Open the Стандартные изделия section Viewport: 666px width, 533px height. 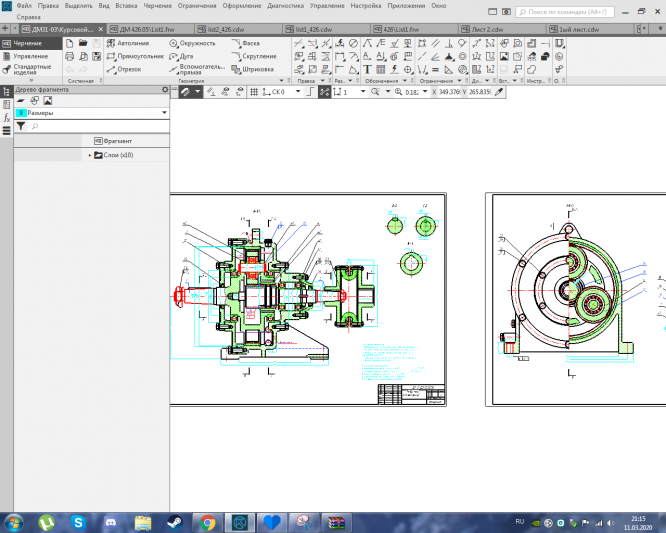pyautogui.click(x=28, y=70)
